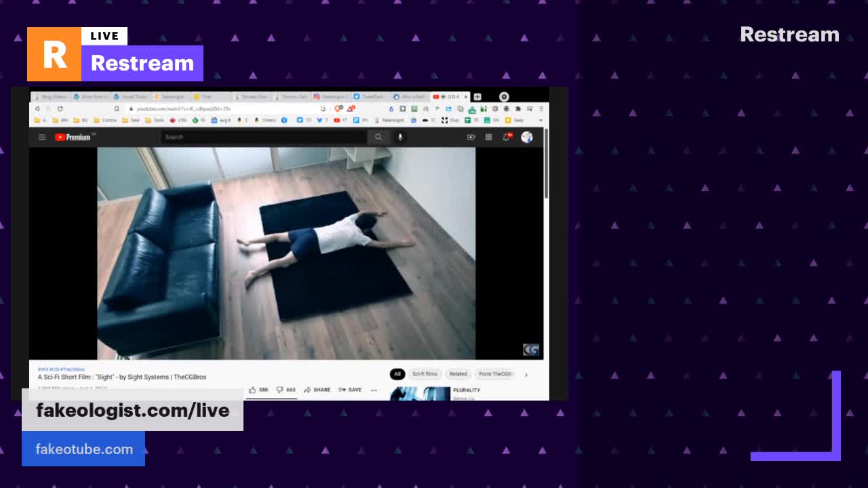Show more bookmarks overflow chevron

click(x=540, y=120)
